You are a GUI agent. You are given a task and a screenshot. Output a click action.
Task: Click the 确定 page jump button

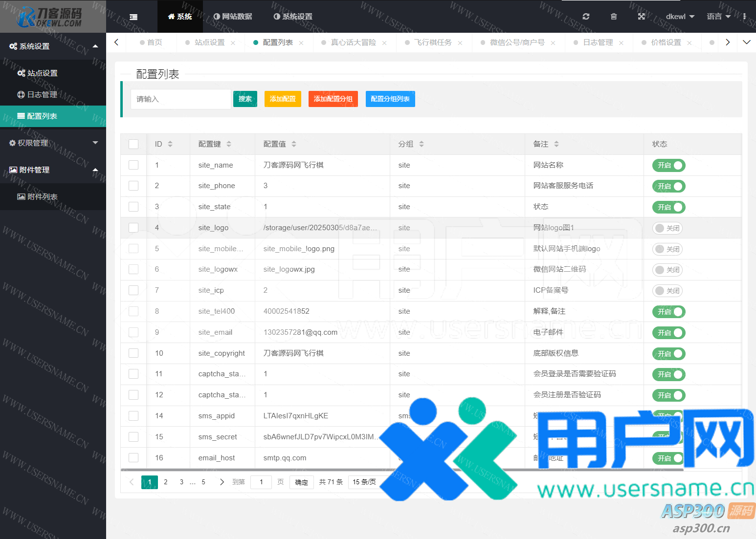point(302,482)
